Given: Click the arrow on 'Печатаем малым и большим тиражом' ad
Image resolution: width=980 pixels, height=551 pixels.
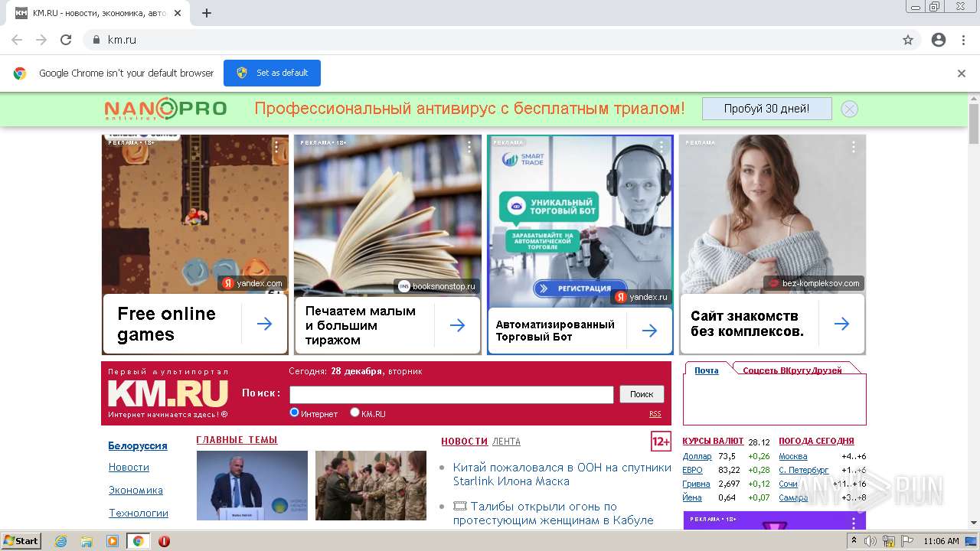Looking at the screenshot, I should click(x=458, y=325).
